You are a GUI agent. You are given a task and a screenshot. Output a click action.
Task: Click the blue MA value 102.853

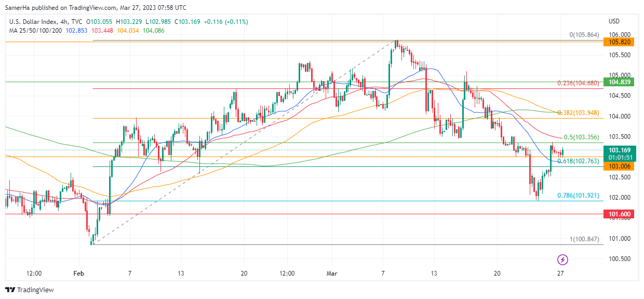coord(77,31)
